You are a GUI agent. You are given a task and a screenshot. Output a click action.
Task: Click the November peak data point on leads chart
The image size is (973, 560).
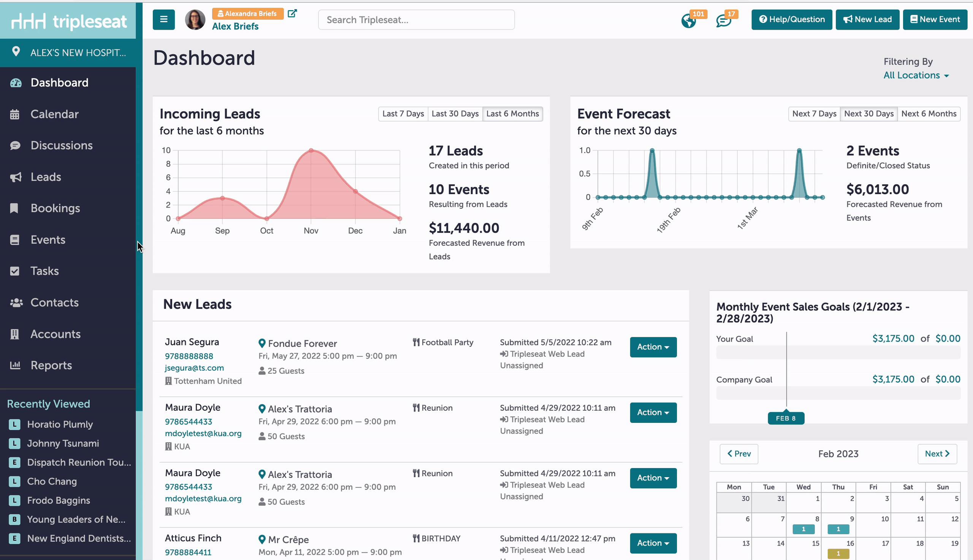point(311,150)
